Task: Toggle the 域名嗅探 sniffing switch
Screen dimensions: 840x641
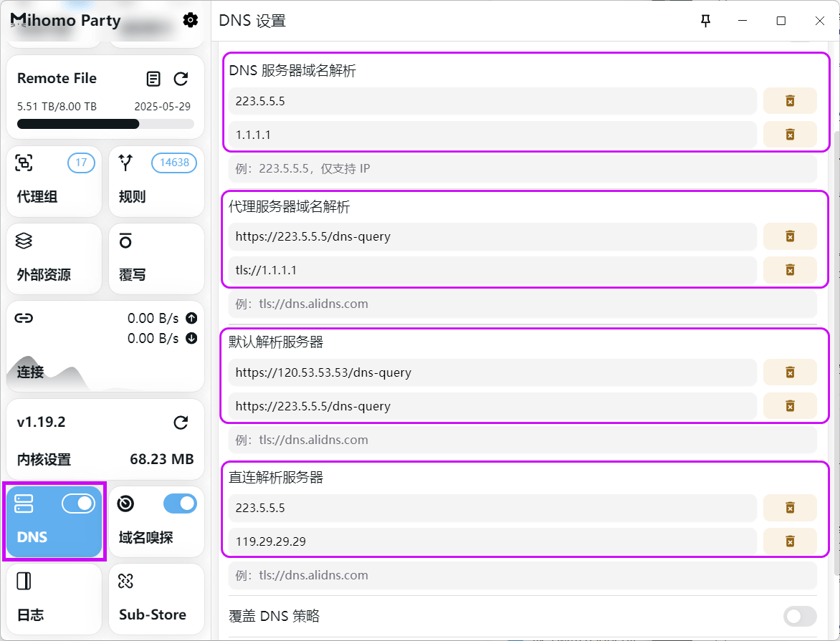Action: click(x=180, y=504)
